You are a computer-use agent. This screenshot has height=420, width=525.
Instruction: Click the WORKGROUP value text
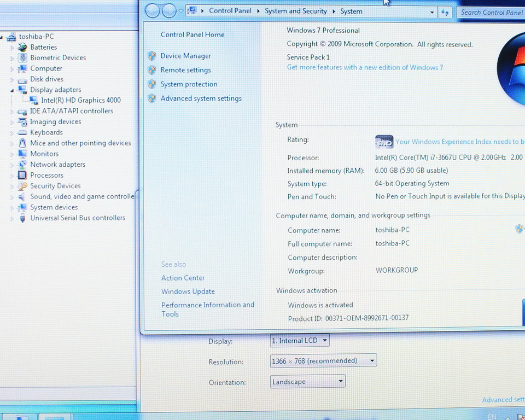tap(397, 270)
